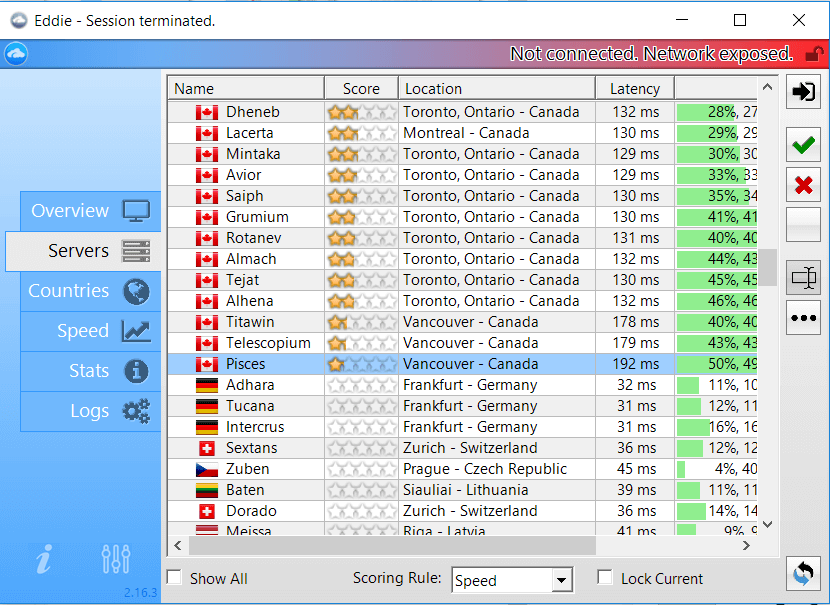Open more options with the three dots
The height and width of the screenshot is (605, 830).
pos(804,318)
